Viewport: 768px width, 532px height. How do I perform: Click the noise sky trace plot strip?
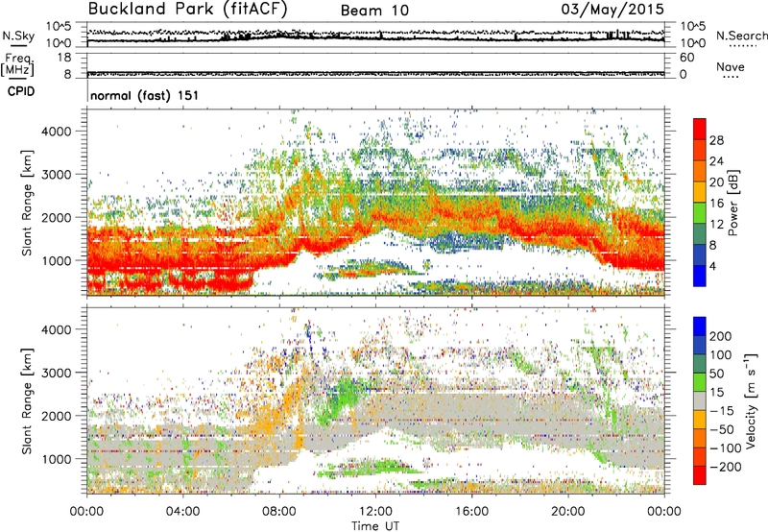click(375, 35)
